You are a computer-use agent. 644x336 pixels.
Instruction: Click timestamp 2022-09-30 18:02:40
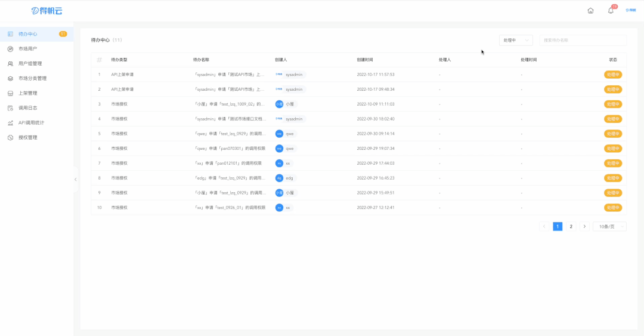click(x=376, y=119)
